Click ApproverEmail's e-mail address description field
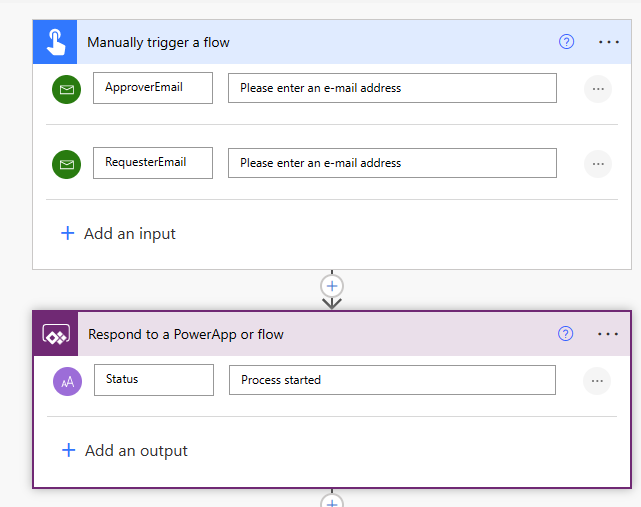 click(392, 88)
